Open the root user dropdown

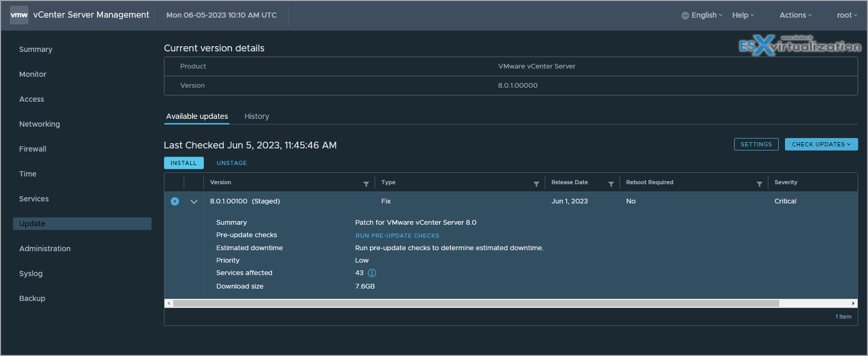[x=847, y=16]
